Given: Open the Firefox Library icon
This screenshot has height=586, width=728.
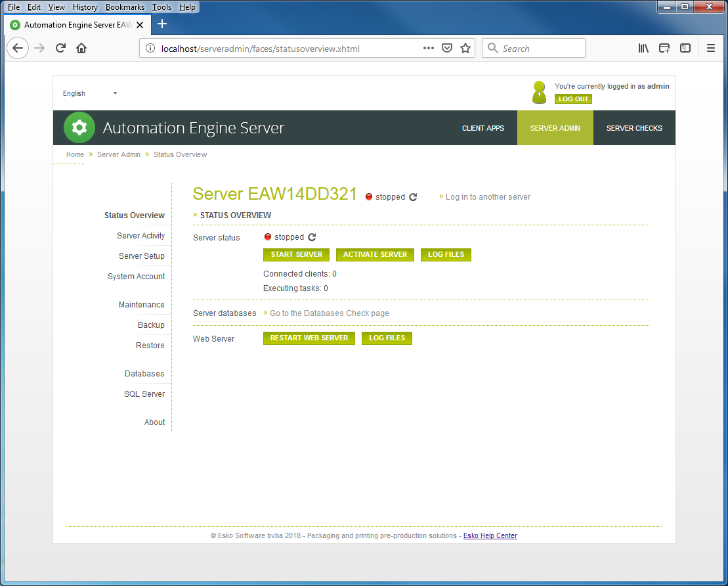Looking at the screenshot, I should [643, 48].
